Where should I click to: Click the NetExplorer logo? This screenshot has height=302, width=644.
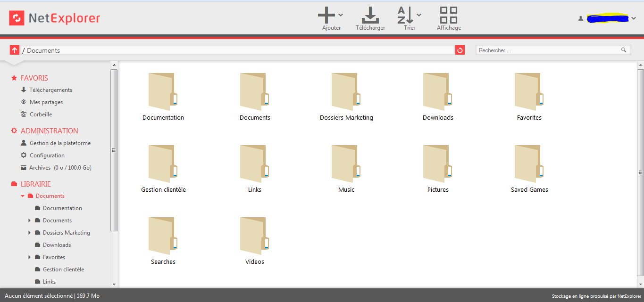pos(55,18)
